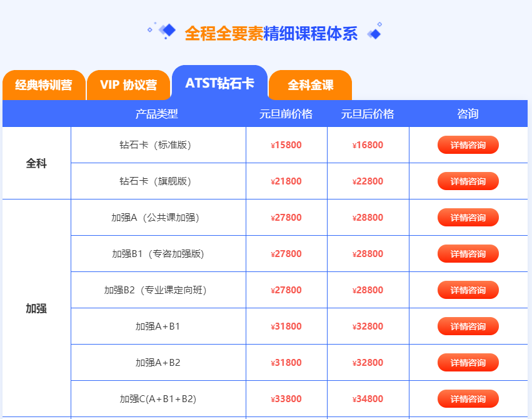
Task: Switch to the 全科金课 tab
Action: (310, 85)
